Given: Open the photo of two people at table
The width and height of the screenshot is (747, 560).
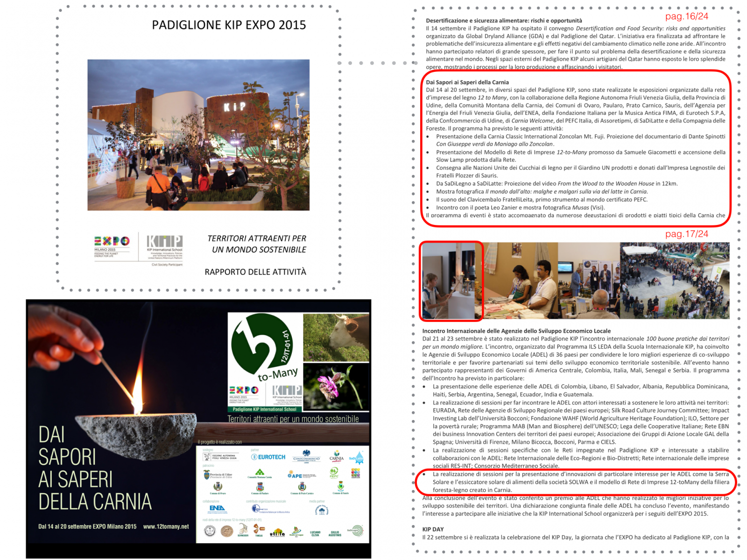Looking at the screenshot, I should [x=521, y=281].
